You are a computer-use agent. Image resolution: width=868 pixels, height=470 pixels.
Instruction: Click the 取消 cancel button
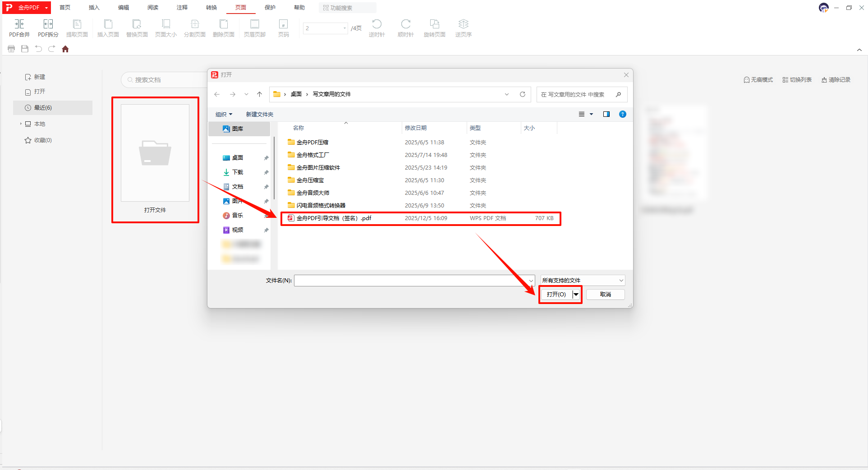[605, 295]
